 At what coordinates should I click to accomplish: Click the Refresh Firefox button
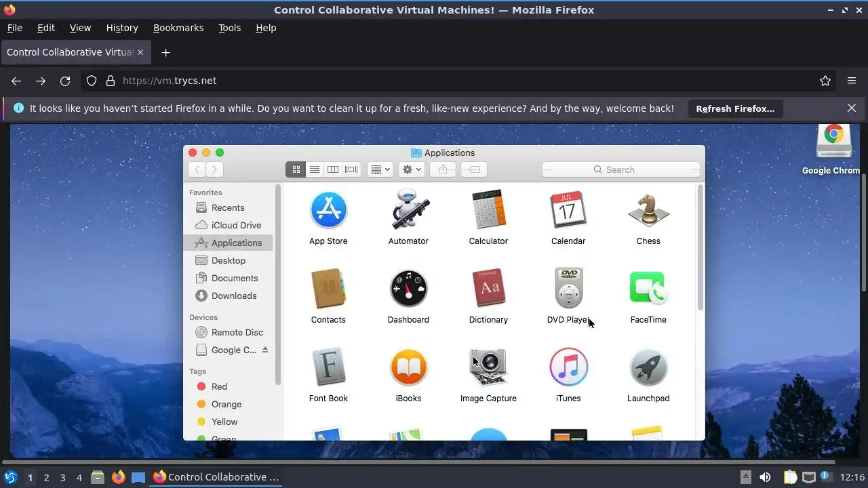(x=735, y=108)
